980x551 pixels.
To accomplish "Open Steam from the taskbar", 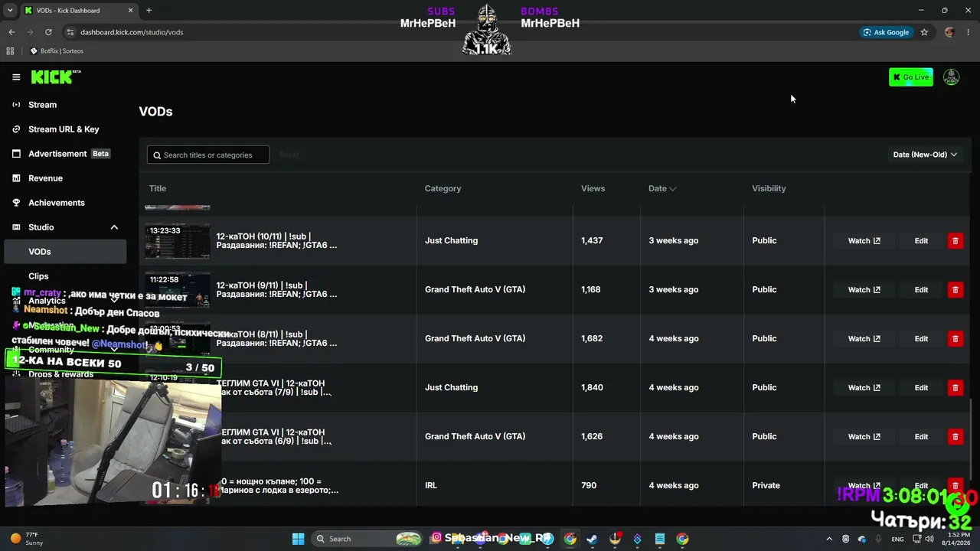I will pos(592,539).
